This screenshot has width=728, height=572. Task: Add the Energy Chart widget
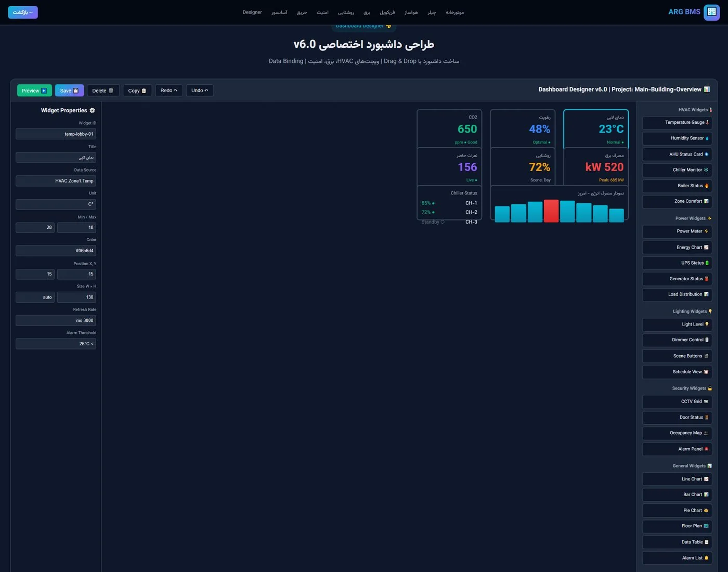click(677, 248)
